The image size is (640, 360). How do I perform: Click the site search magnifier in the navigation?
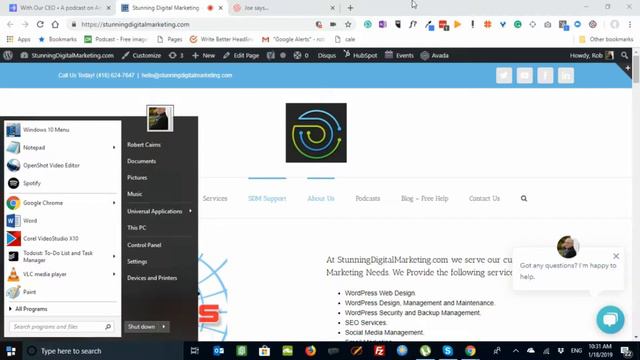tap(524, 198)
